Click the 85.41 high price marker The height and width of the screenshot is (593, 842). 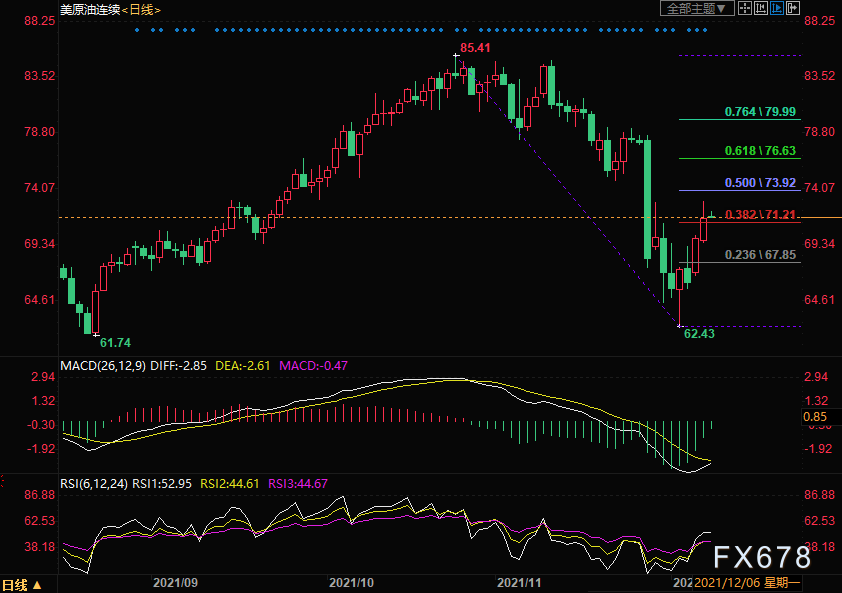[475, 48]
